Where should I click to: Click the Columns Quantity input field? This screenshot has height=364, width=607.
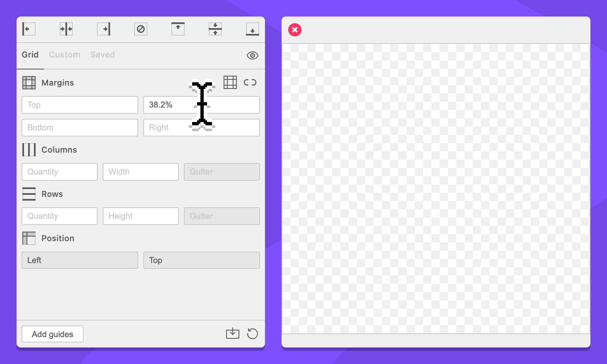(60, 172)
